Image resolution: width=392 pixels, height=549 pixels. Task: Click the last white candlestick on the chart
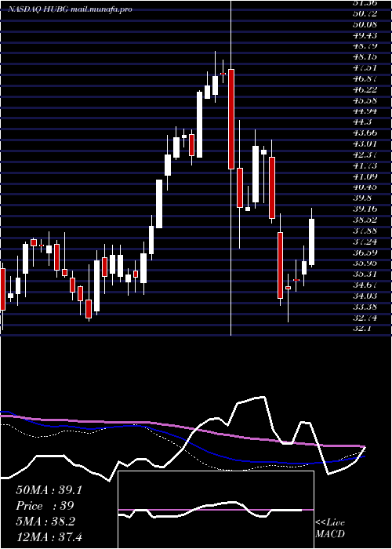[311, 242]
